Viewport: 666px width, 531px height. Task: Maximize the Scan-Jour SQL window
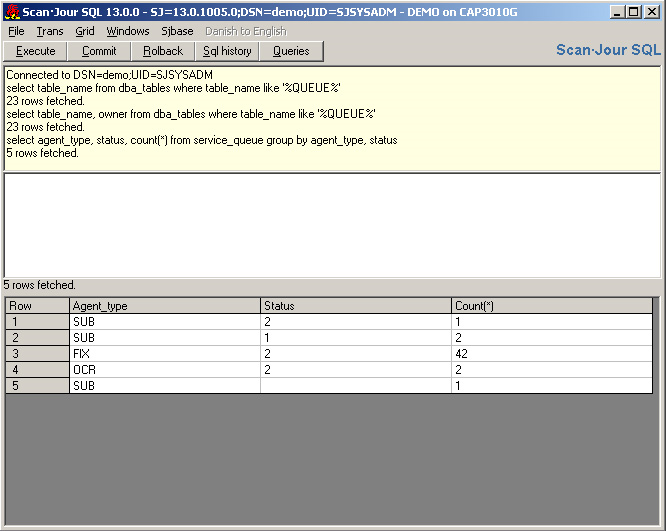pyautogui.click(x=633, y=12)
